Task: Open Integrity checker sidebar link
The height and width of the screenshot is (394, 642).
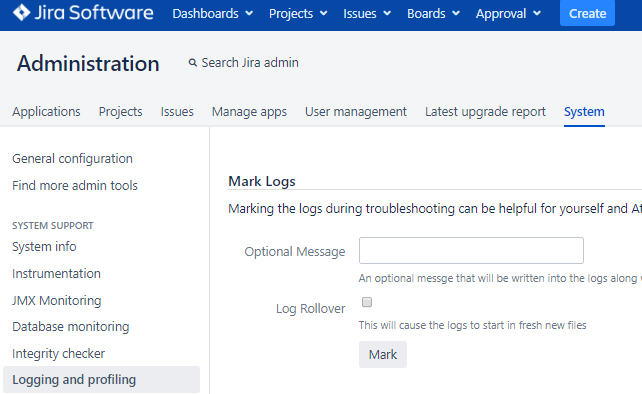Action: click(59, 353)
